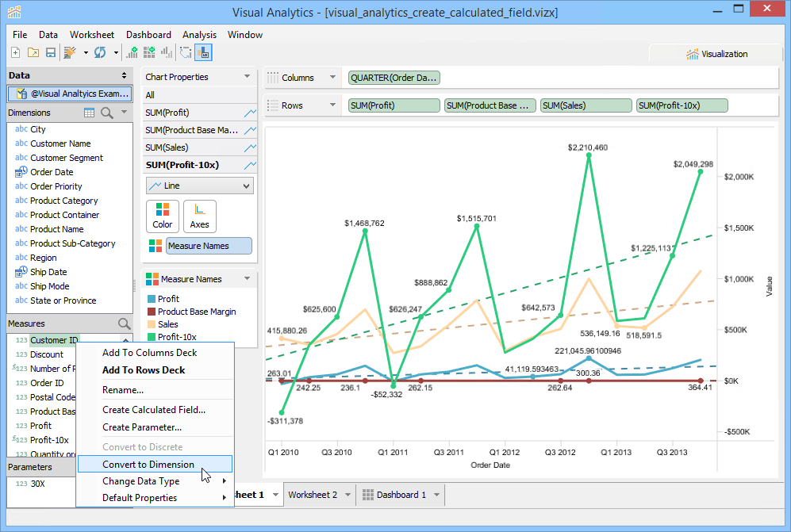Click the calendar icon next to Ship Date

click(21, 272)
